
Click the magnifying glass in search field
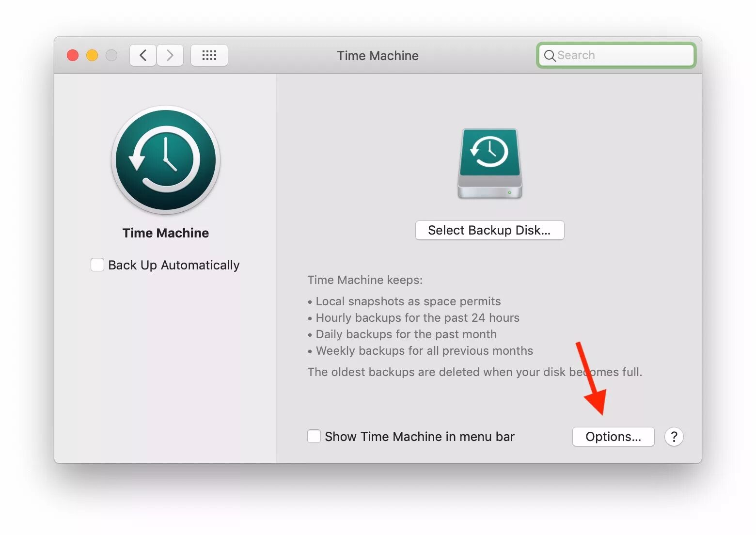tap(550, 56)
